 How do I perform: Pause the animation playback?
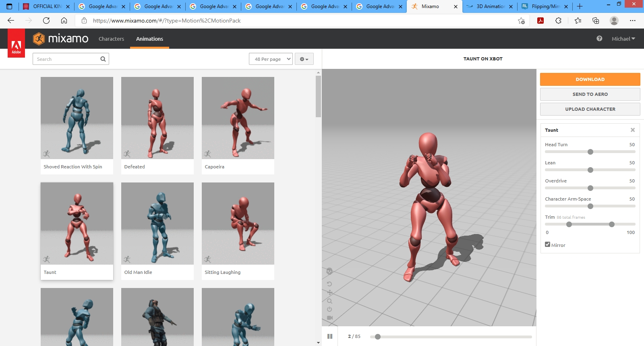click(330, 336)
